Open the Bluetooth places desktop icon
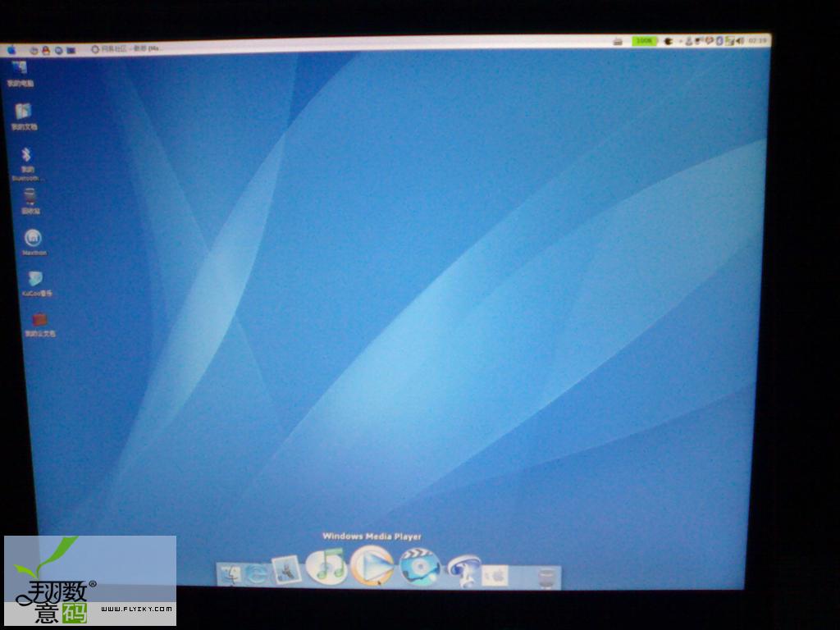The image size is (840, 630). [x=26, y=164]
